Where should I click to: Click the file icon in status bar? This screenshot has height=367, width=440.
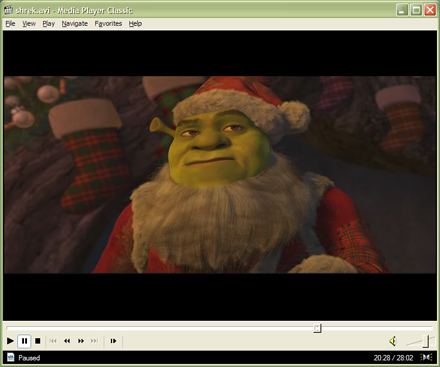click(11, 358)
